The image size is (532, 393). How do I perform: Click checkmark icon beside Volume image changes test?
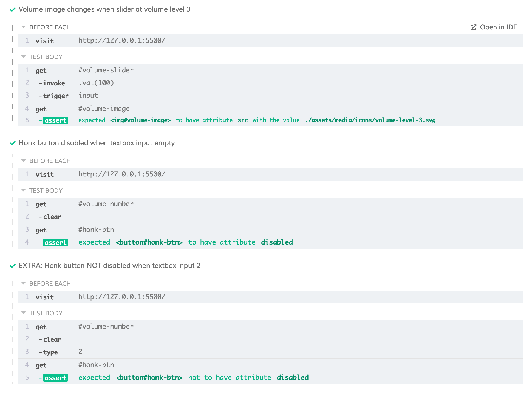point(13,10)
